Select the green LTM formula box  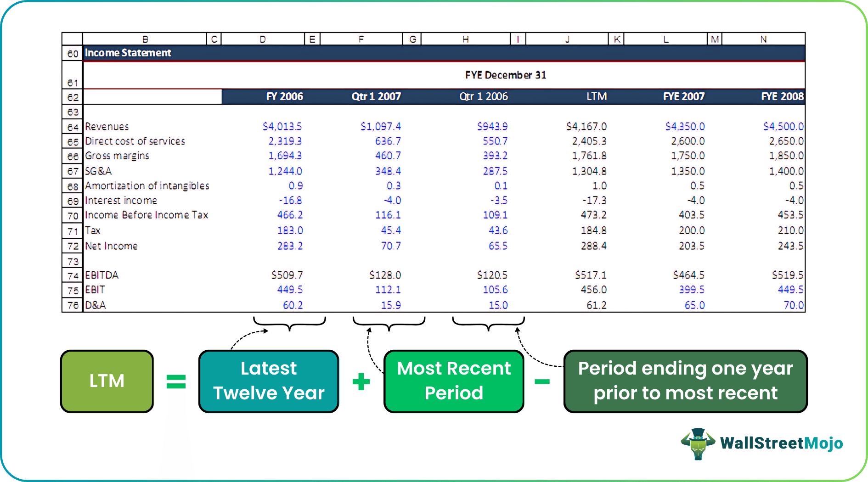click(x=107, y=381)
